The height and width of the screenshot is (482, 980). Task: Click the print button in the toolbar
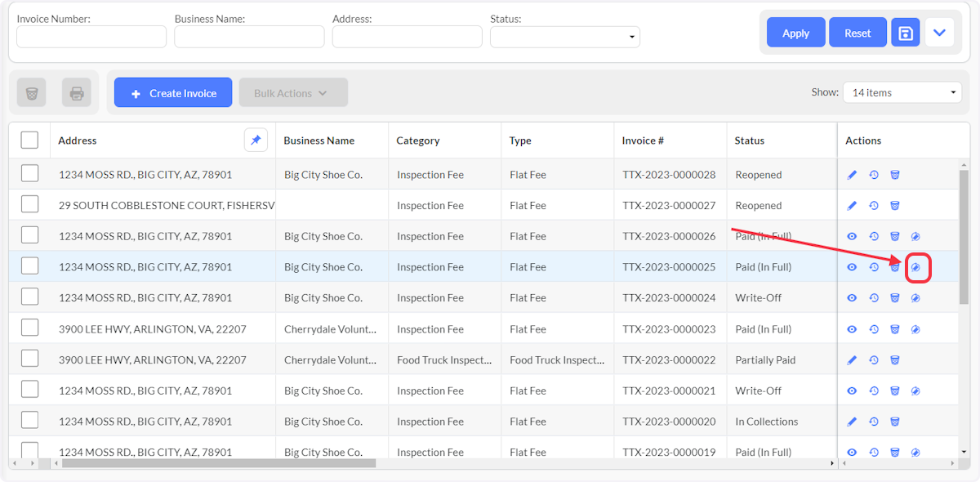click(x=77, y=93)
